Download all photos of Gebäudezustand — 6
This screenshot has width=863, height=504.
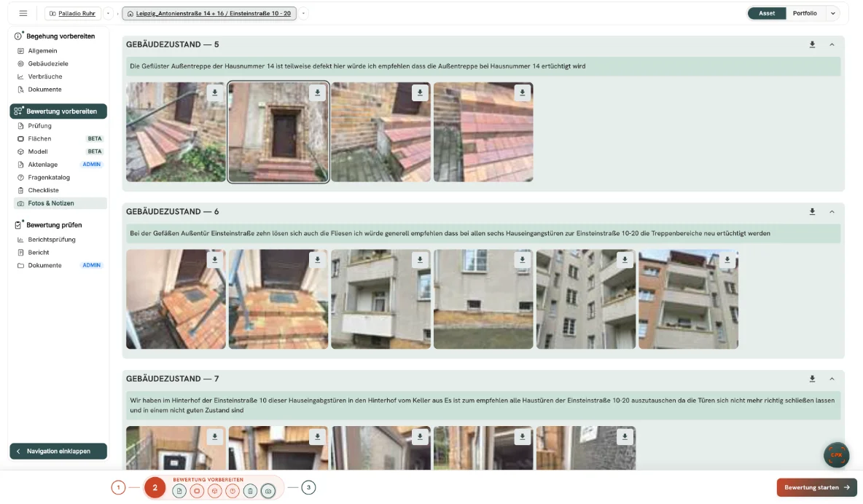[812, 212]
